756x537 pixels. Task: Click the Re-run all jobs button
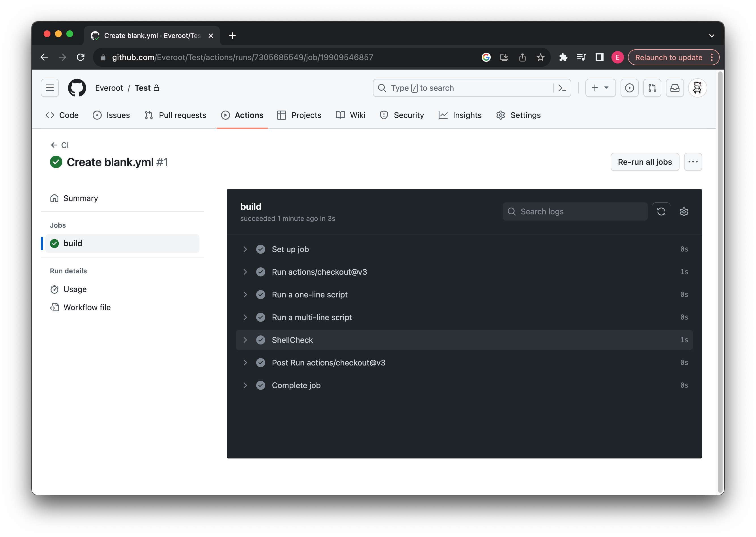tap(644, 162)
